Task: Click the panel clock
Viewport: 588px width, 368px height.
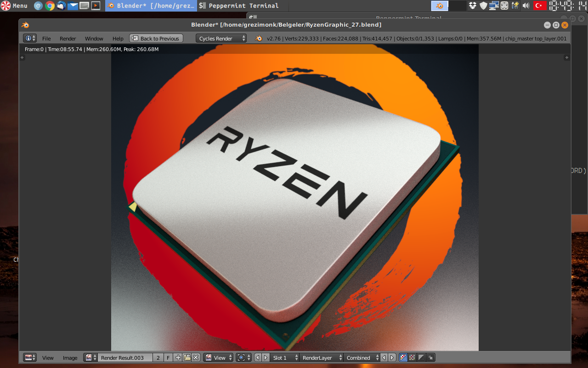Action: 568,6
